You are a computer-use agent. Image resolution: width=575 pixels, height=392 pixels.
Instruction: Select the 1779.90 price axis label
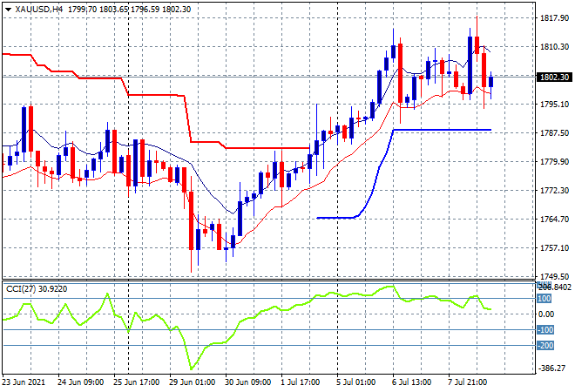click(x=554, y=162)
